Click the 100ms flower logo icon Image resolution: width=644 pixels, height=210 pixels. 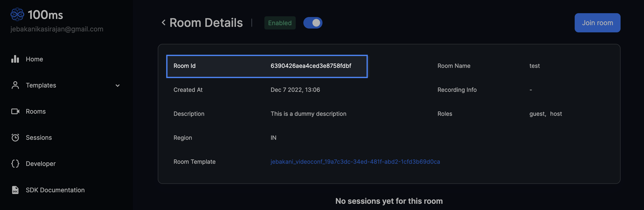coord(17,14)
